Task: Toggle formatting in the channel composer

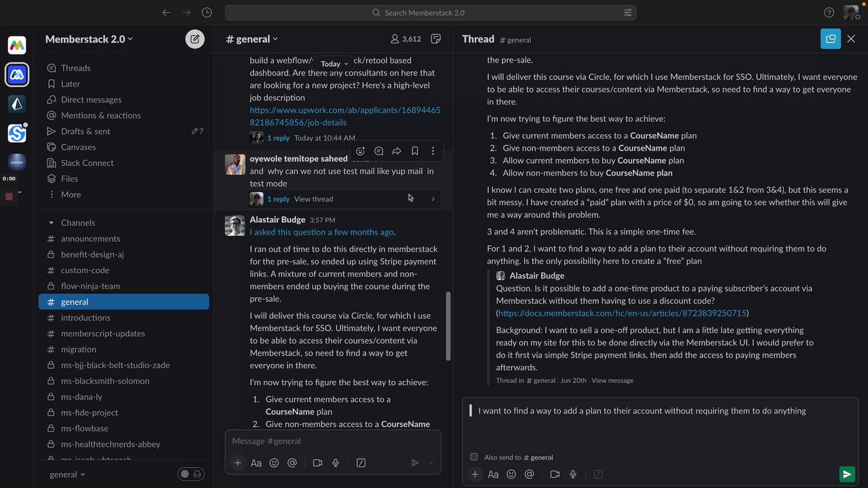Action: pyautogui.click(x=256, y=463)
